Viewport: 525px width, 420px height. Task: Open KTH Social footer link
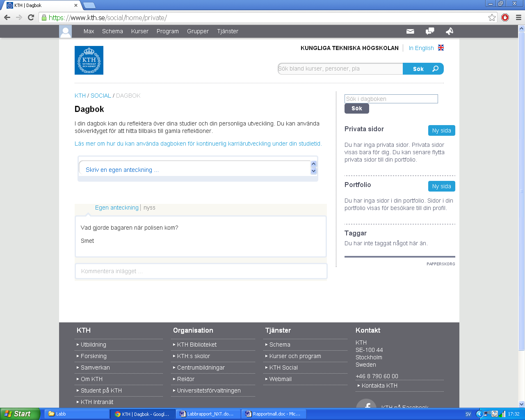(283, 367)
